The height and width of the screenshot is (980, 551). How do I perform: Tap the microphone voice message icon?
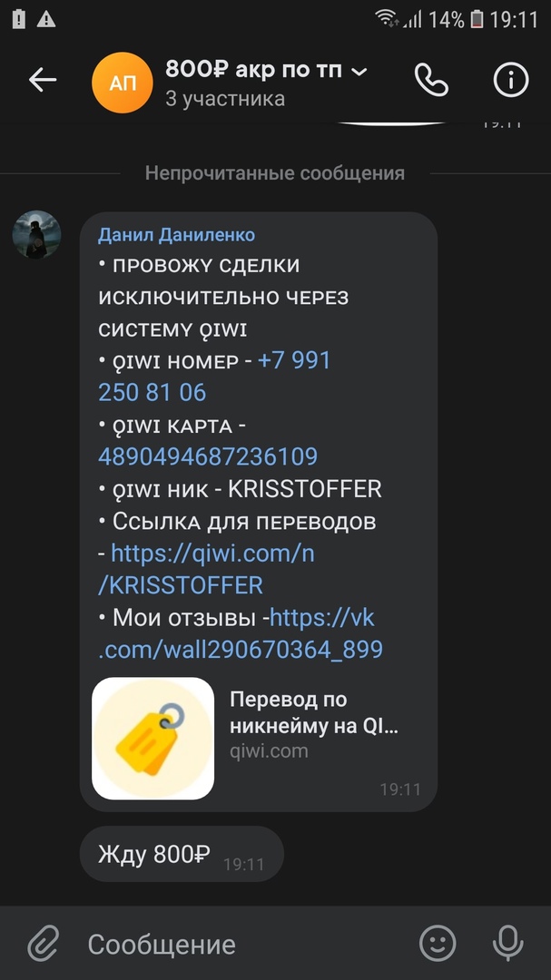pos(507,943)
